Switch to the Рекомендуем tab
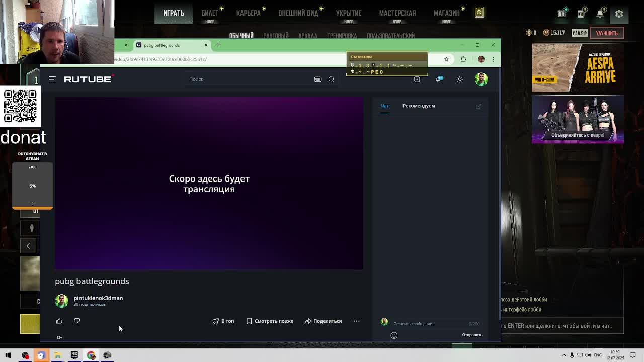 pos(419,106)
